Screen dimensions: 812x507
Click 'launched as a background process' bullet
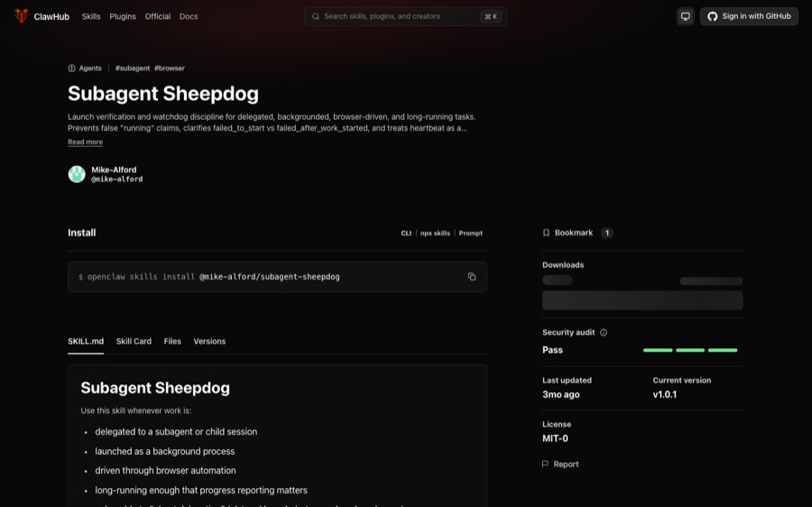point(165,452)
